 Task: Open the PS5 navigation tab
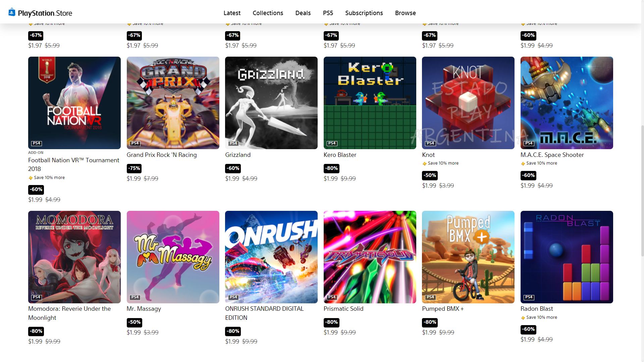point(328,13)
